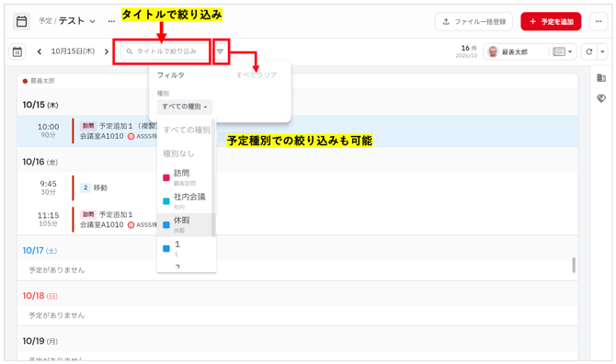
Task: Click the schedule list scrollbar
Action: tap(574, 265)
